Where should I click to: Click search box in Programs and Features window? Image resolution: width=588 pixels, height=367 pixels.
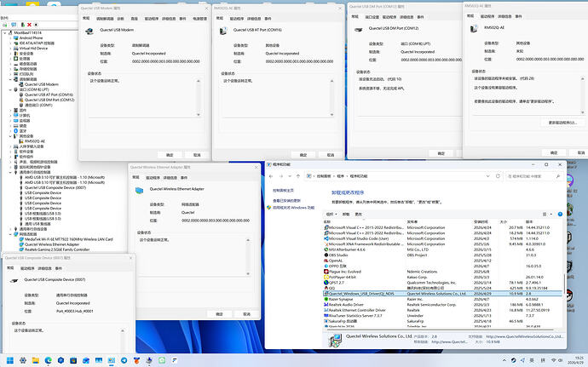533,175
